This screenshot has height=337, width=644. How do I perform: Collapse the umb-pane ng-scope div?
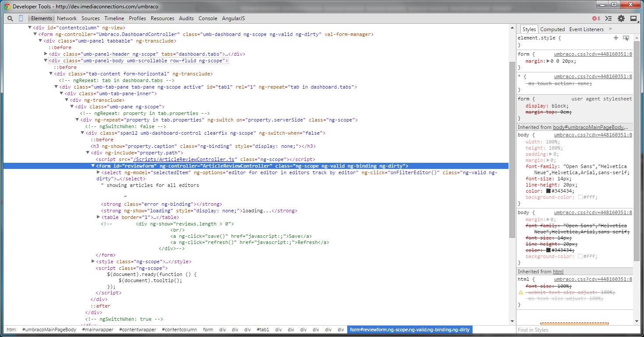point(72,107)
